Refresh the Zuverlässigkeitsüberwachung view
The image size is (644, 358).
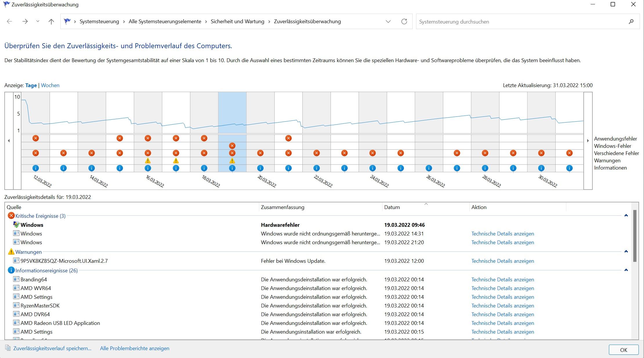pyautogui.click(x=404, y=21)
